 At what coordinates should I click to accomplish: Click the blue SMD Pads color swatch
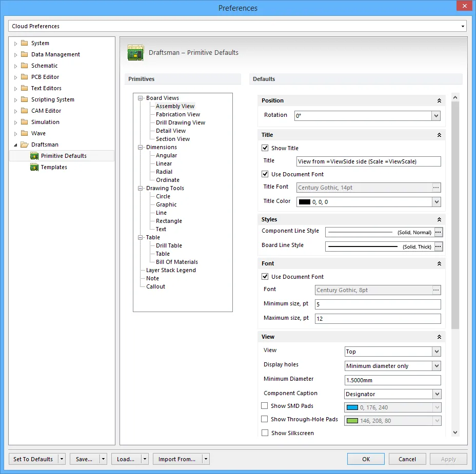click(x=352, y=407)
